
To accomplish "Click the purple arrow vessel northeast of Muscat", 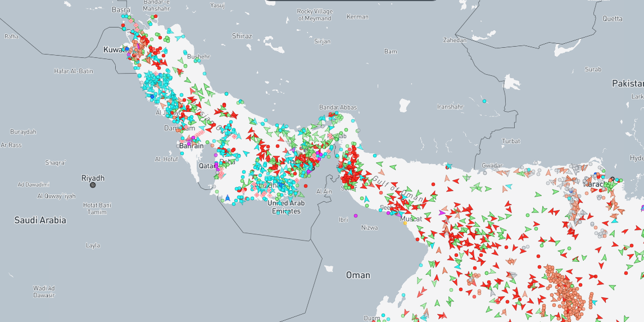I will click(x=442, y=212).
